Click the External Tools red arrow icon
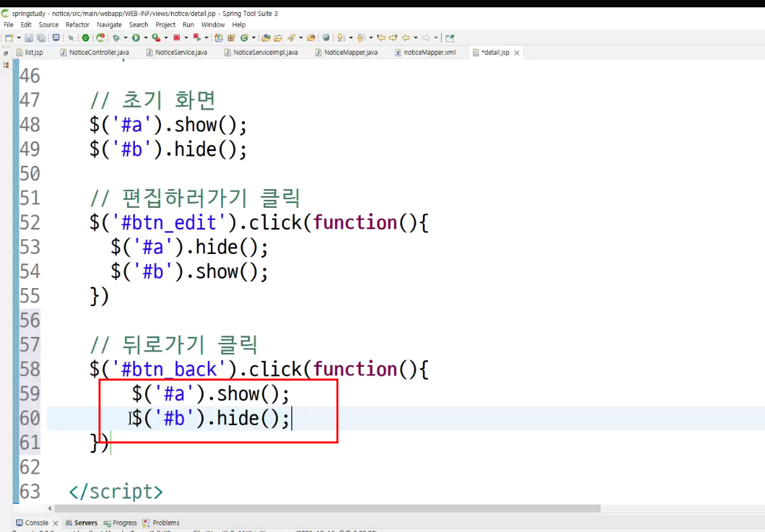 pos(196,37)
